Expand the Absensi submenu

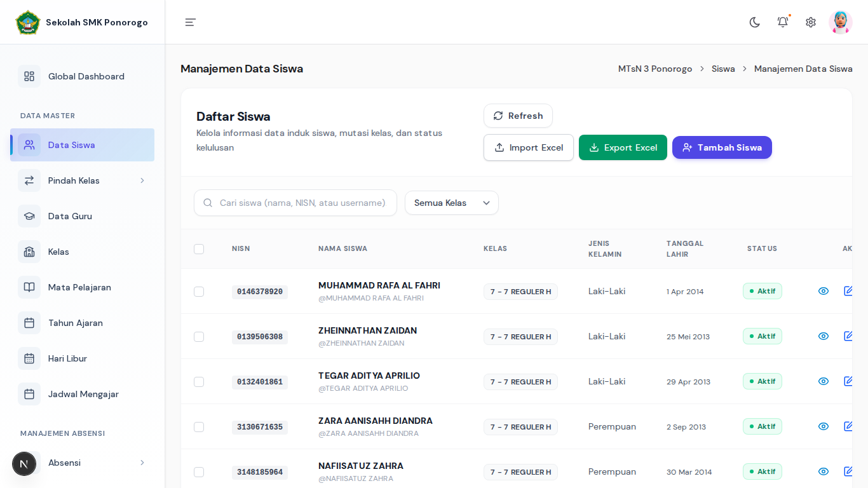[82, 463]
